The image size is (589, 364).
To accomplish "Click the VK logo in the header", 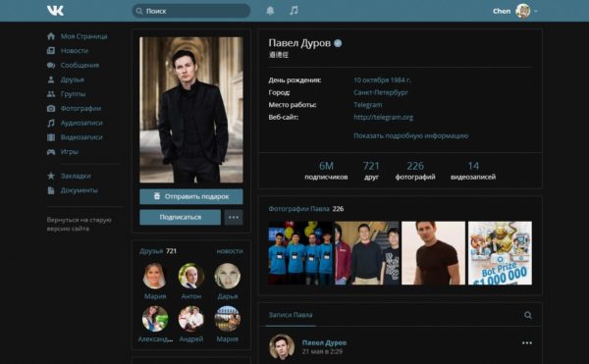I will tap(55, 11).
